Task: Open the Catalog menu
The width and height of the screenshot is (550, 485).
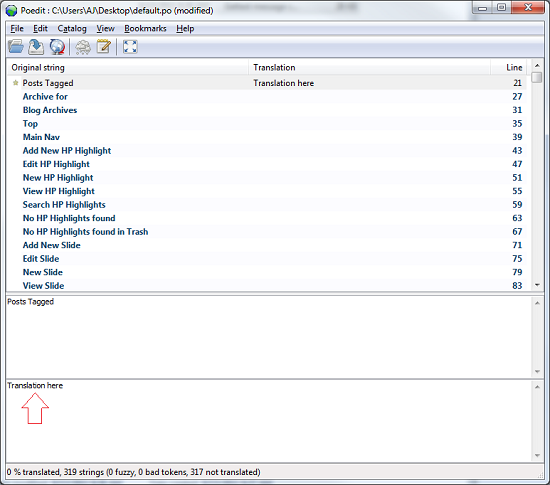Action: [x=72, y=29]
